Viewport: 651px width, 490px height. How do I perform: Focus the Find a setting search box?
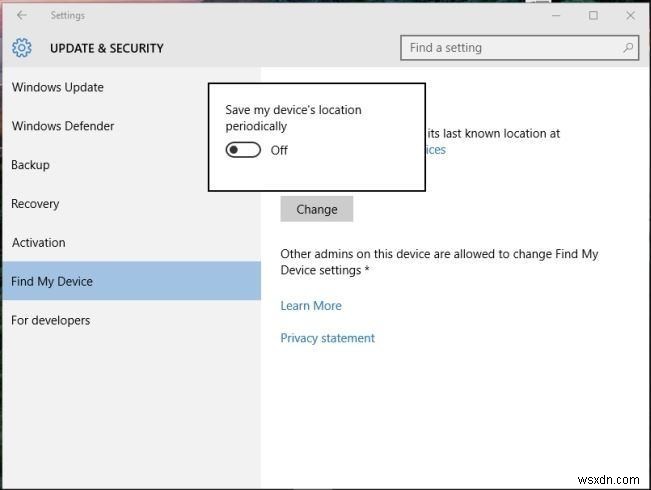(x=510, y=47)
